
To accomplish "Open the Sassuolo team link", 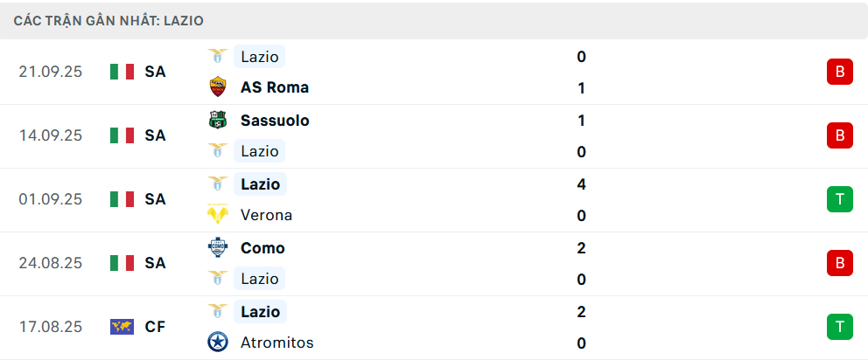I will tap(275, 121).
